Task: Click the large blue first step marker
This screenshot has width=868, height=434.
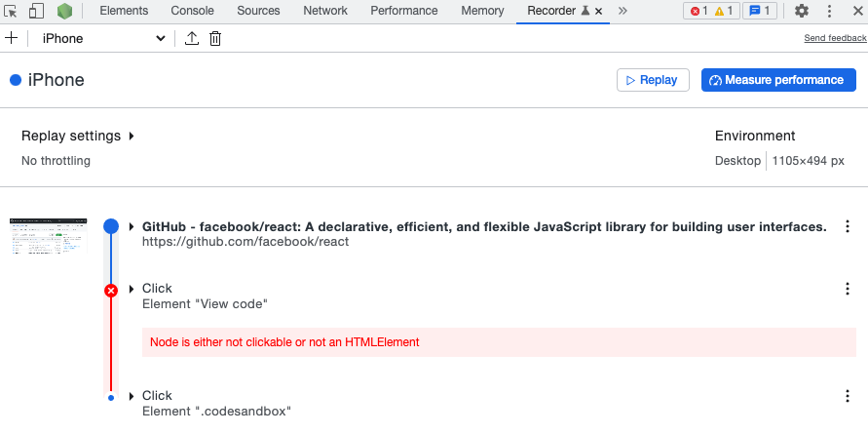Action: click(111, 226)
